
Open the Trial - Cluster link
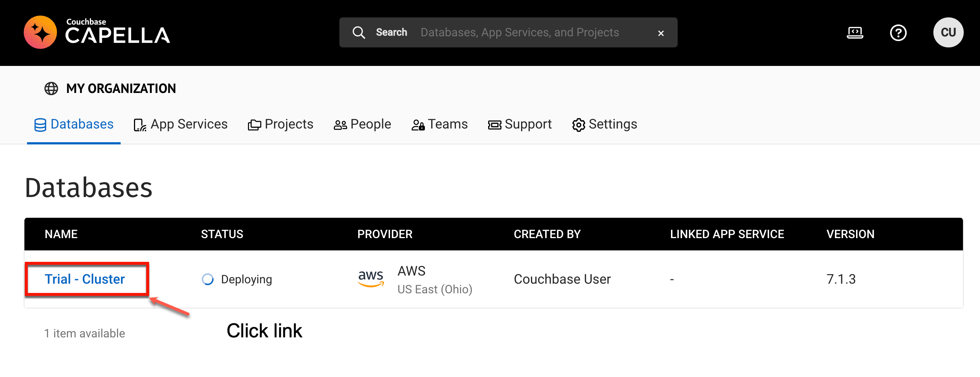coord(85,279)
